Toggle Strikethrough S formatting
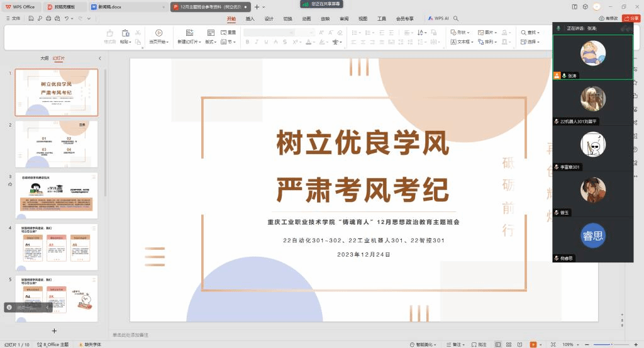Screen dimensions: 644x348 (x=285, y=42)
